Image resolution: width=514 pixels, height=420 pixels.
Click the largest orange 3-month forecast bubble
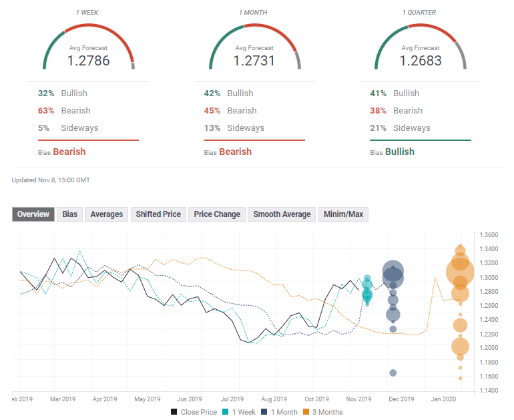(460, 272)
